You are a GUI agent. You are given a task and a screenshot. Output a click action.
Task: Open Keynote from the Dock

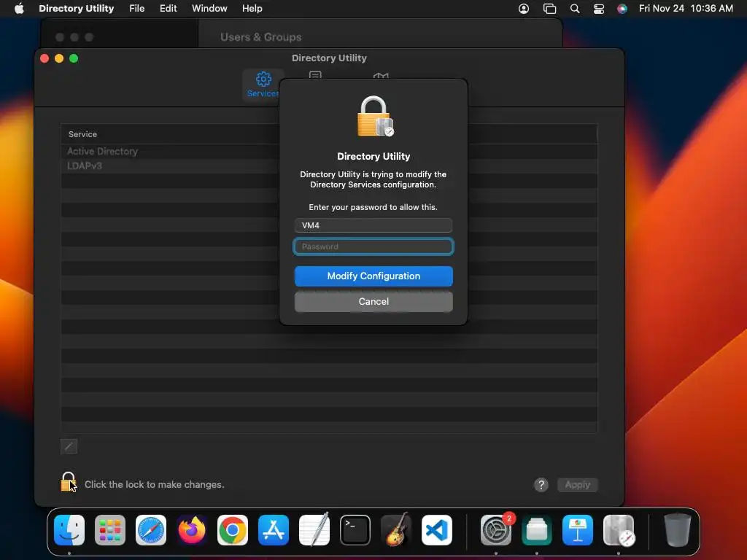pos(578,530)
